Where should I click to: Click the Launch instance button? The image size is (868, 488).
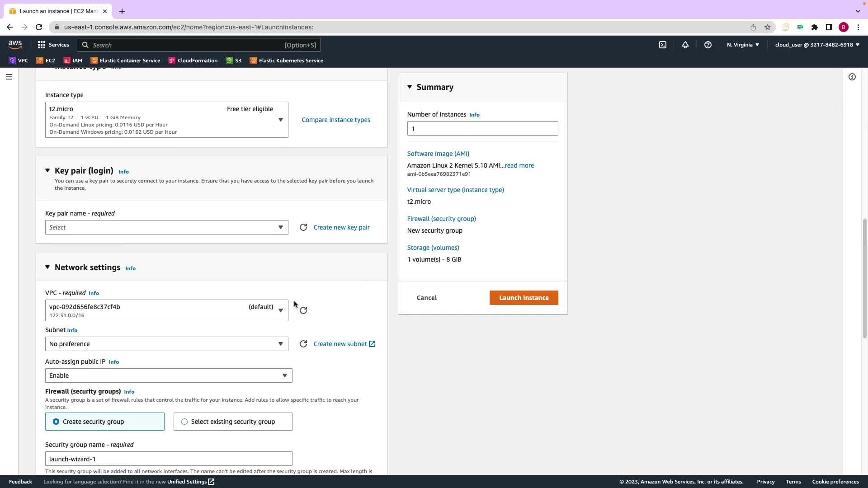point(524,298)
